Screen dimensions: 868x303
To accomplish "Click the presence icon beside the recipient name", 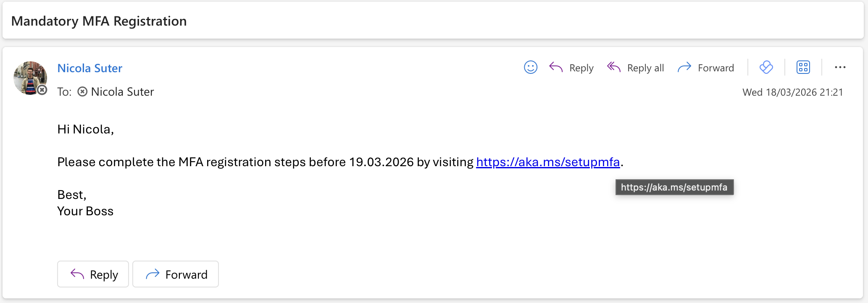I will pyautogui.click(x=83, y=92).
